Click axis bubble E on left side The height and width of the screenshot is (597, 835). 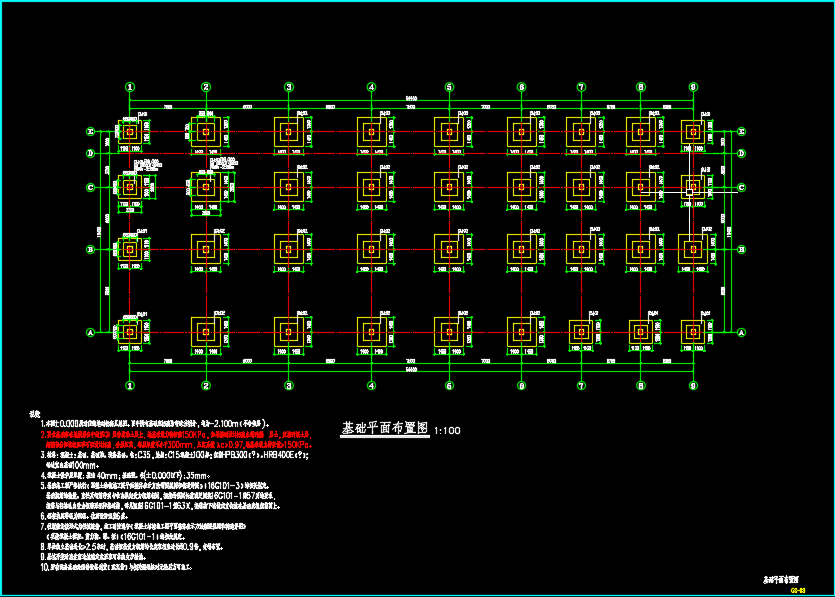coord(90,131)
